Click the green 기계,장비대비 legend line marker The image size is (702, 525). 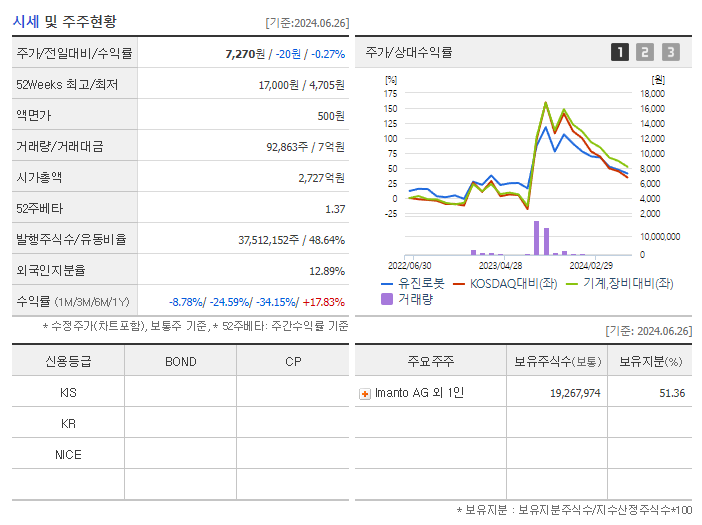point(572,284)
